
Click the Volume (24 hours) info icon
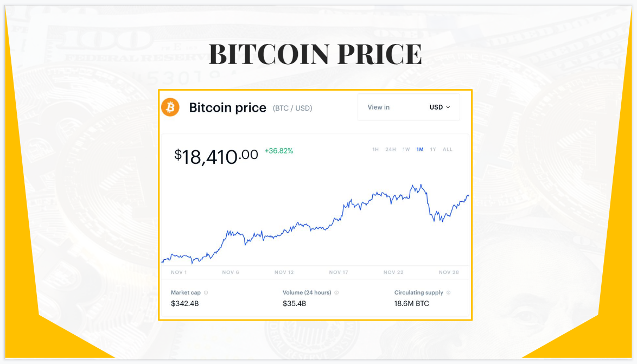tap(336, 292)
